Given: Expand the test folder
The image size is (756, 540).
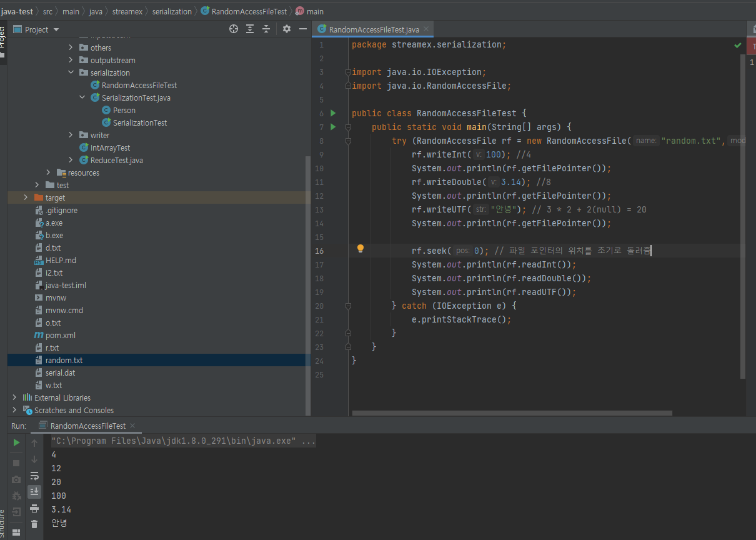Looking at the screenshot, I should tap(37, 185).
